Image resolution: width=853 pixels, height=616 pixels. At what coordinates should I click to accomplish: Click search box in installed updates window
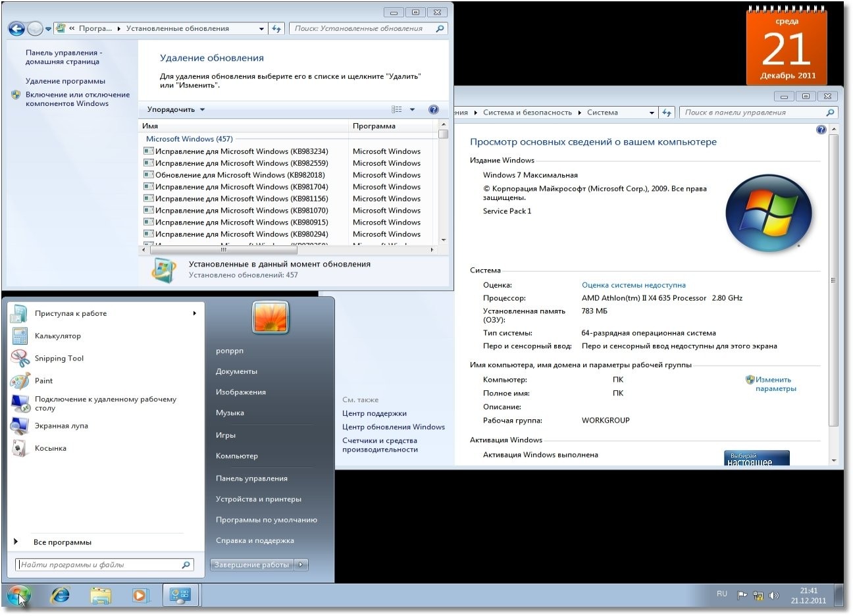point(368,28)
